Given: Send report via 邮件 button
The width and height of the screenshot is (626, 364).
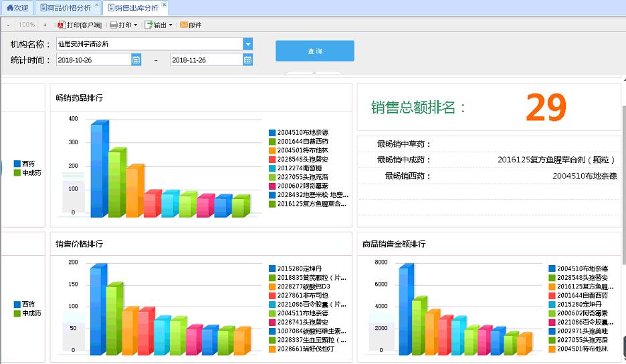Looking at the screenshot, I should [191, 25].
